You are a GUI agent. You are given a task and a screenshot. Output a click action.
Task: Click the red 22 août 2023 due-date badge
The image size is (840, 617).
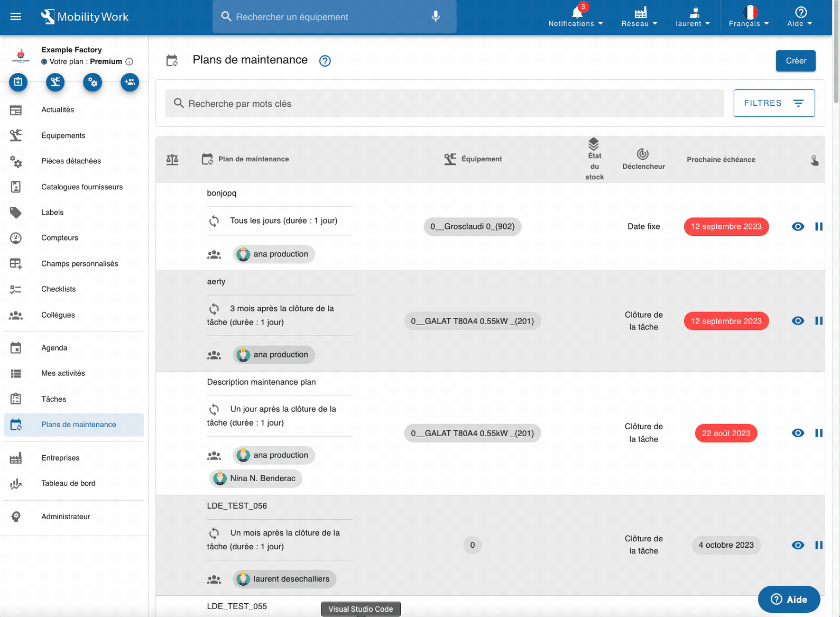tap(726, 433)
